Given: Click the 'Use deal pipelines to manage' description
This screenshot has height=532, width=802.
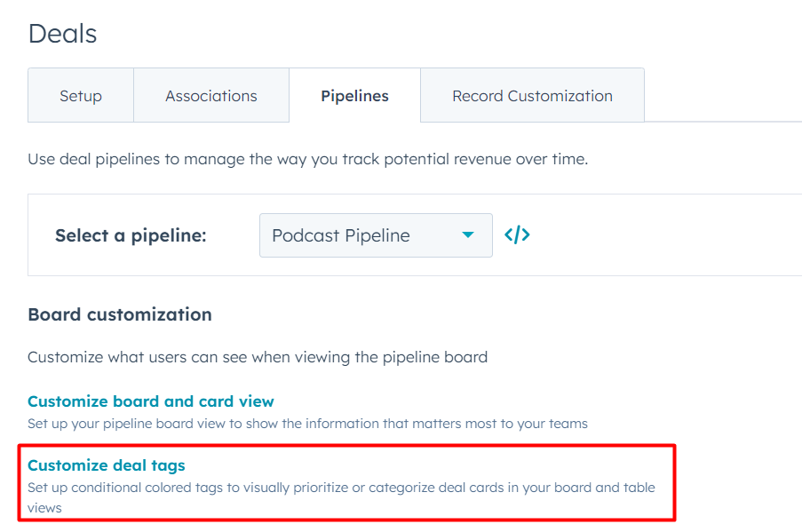Looking at the screenshot, I should tap(308, 159).
